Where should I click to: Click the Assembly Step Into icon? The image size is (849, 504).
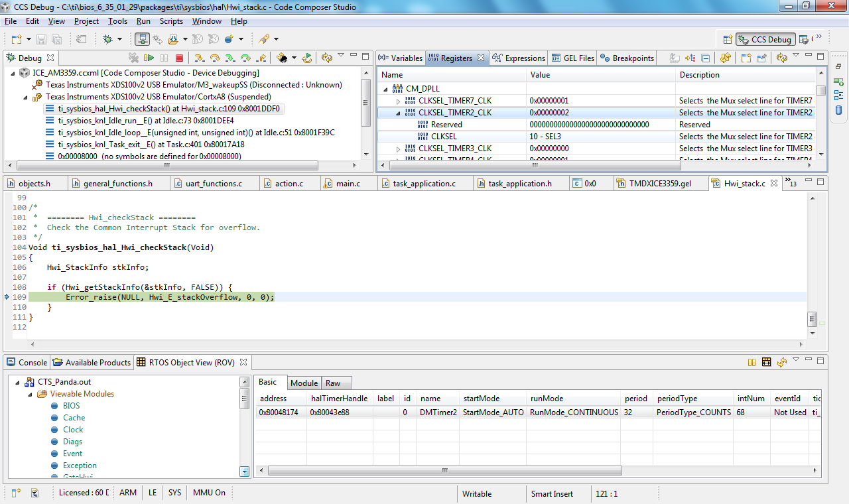point(230,58)
